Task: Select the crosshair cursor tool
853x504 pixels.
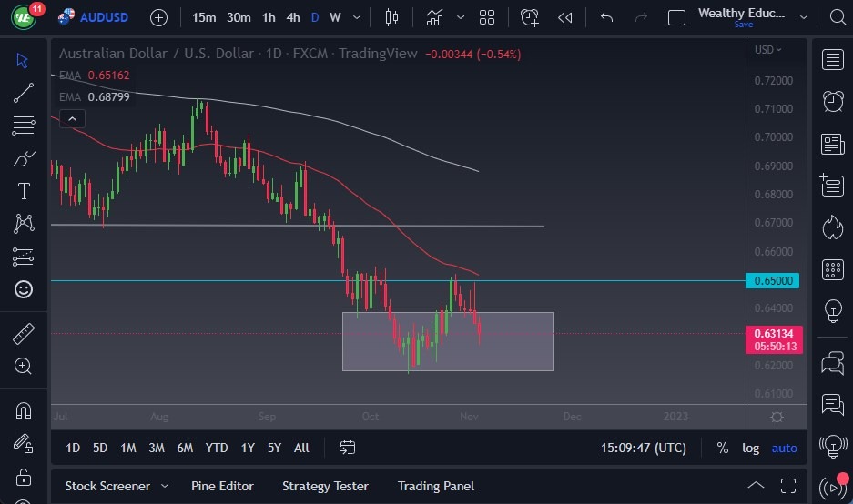Action: (24, 61)
